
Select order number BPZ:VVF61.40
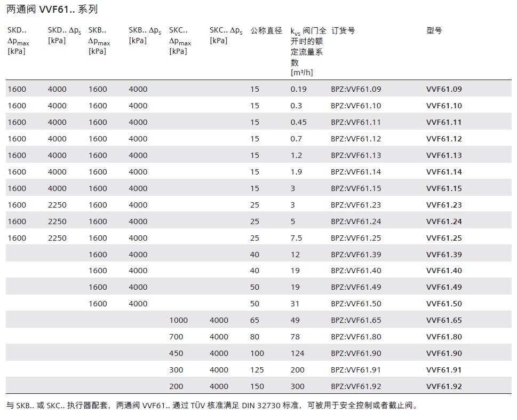pos(356,271)
